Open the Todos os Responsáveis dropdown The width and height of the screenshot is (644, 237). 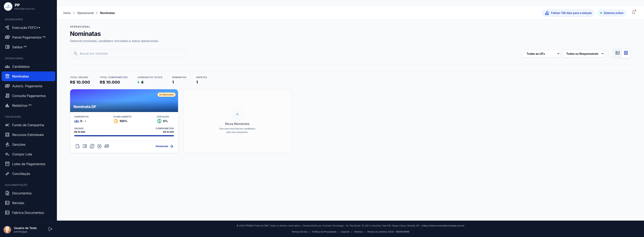click(x=583, y=54)
